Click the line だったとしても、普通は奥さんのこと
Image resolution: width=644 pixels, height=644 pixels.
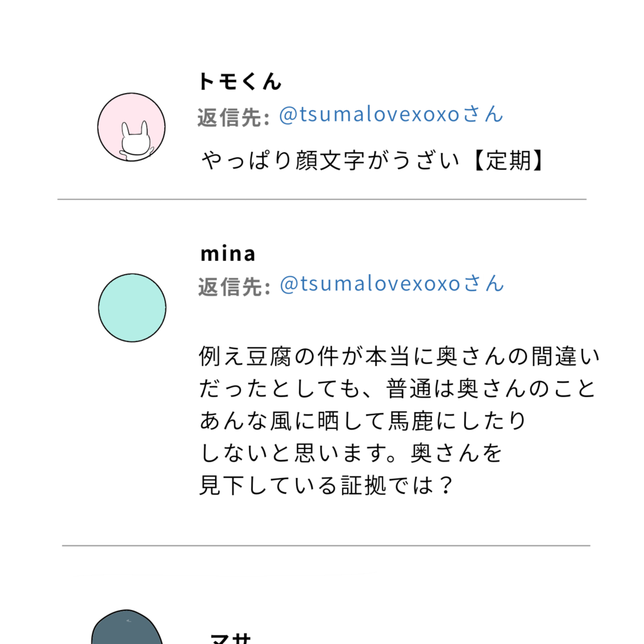(397, 389)
